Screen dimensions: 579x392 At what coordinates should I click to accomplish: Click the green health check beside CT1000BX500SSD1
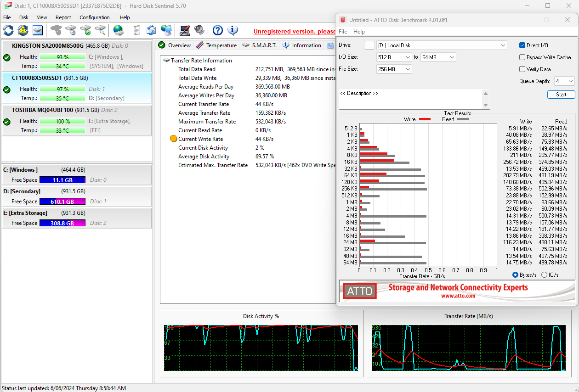(7, 90)
